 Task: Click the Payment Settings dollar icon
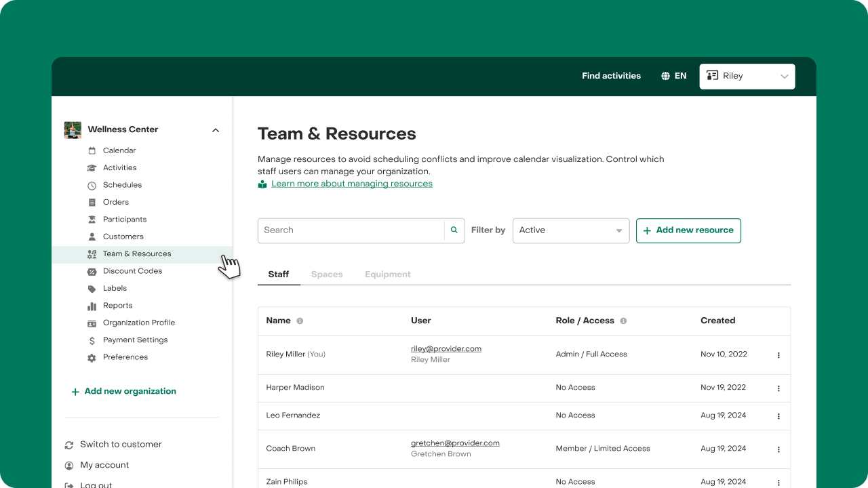pyautogui.click(x=92, y=340)
